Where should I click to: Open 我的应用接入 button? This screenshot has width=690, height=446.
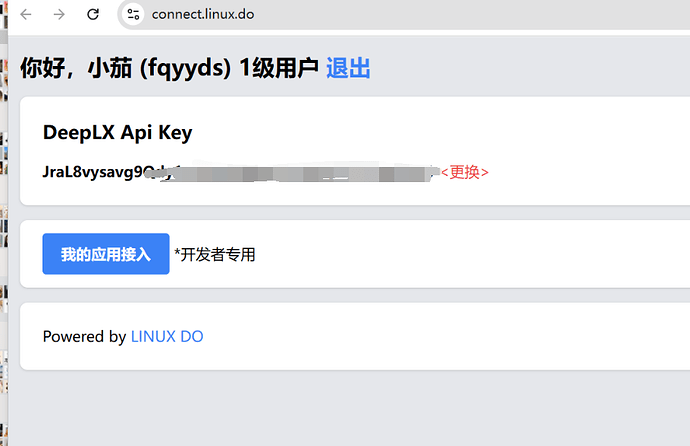tap(106, 254)
